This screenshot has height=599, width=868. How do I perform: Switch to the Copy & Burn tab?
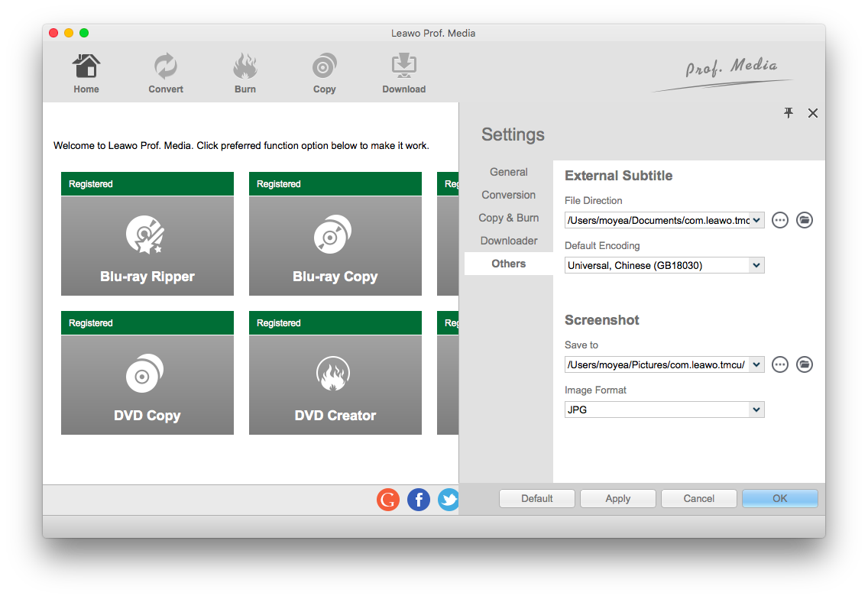pos(509,218)
